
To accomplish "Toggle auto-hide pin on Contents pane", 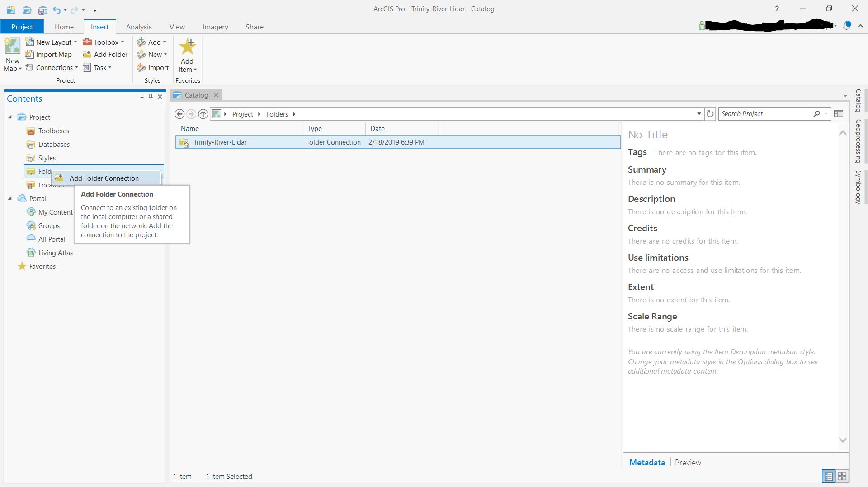I will pyautogui.click(x=151, y=97).
